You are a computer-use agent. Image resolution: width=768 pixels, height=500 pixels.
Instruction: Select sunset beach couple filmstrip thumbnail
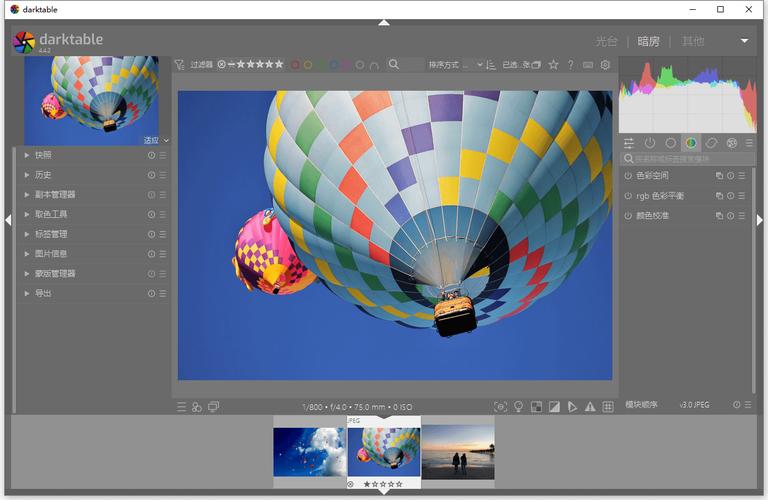(x=458, y=452)
